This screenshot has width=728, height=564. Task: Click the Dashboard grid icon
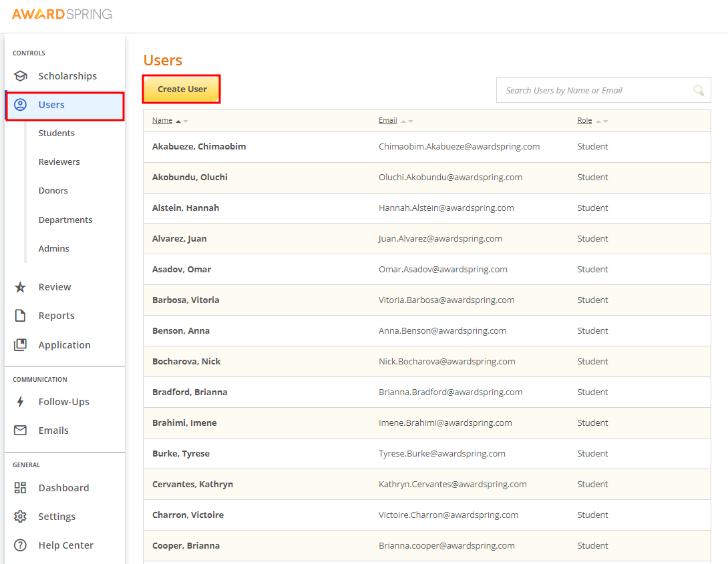click(x=20, y=487)
